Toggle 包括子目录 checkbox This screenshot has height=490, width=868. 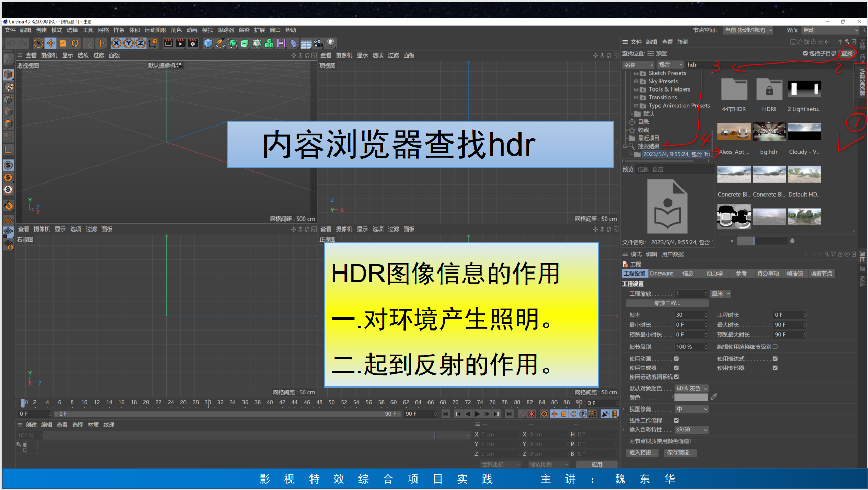tap(805, 53)
